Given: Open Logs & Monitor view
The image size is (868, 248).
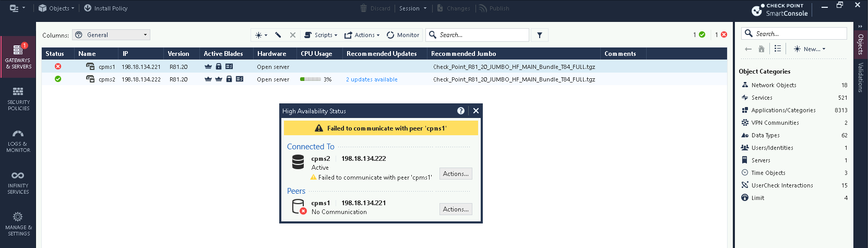Looking at the screenshot, I should click(18, 141).
